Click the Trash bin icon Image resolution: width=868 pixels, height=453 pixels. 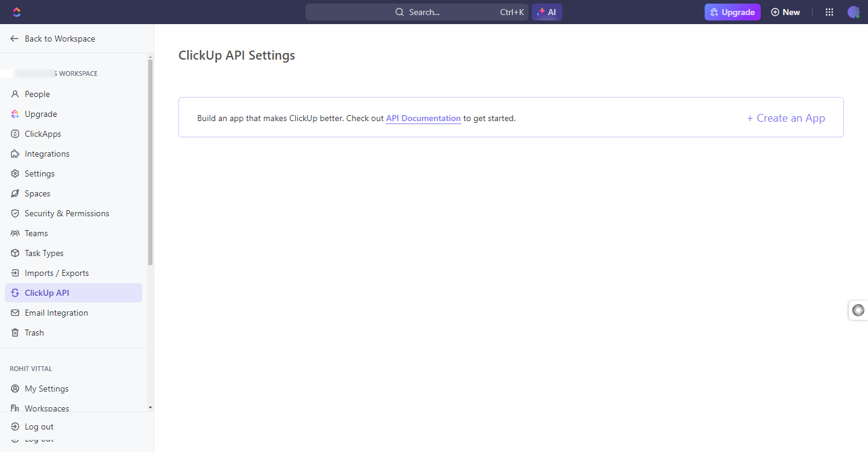[15, 333]
